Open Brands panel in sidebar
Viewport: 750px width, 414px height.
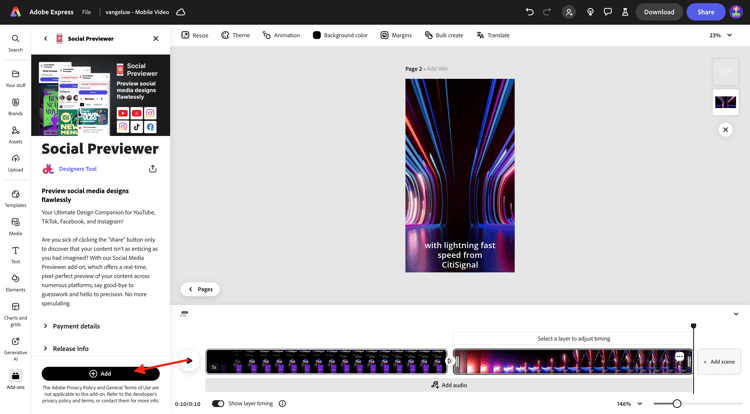[15, 107]
